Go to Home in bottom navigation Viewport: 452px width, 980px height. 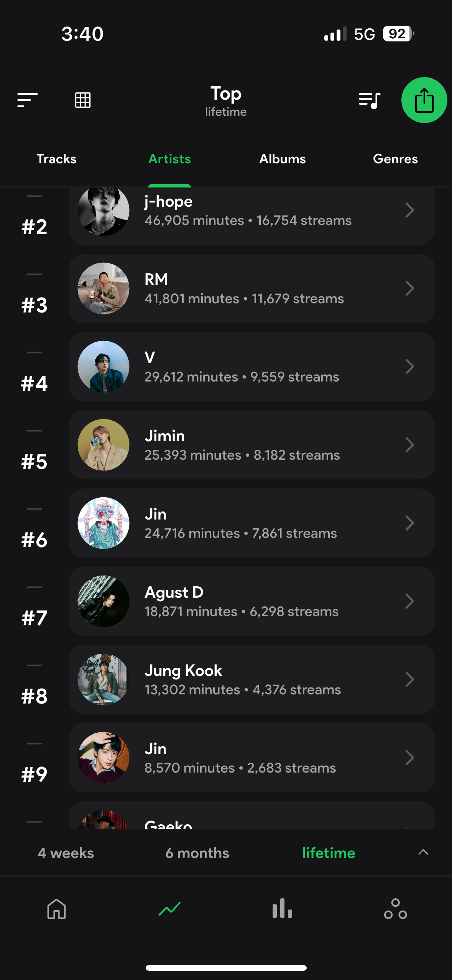pyautogui.click(x=57, y=909)
